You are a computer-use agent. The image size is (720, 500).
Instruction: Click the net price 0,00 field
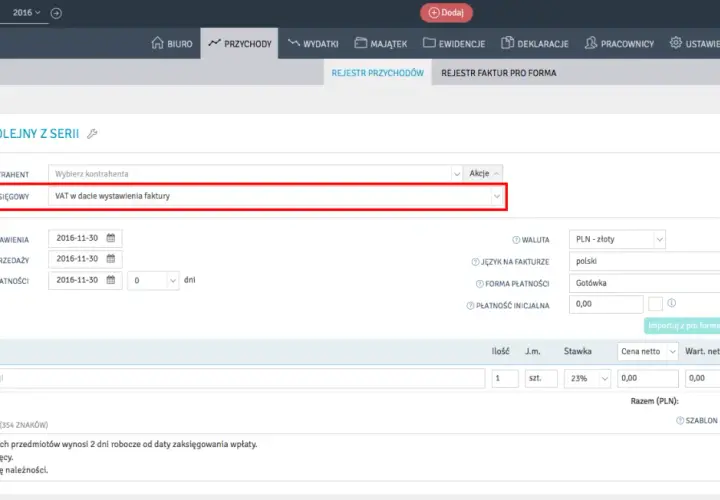pos(648,378)
